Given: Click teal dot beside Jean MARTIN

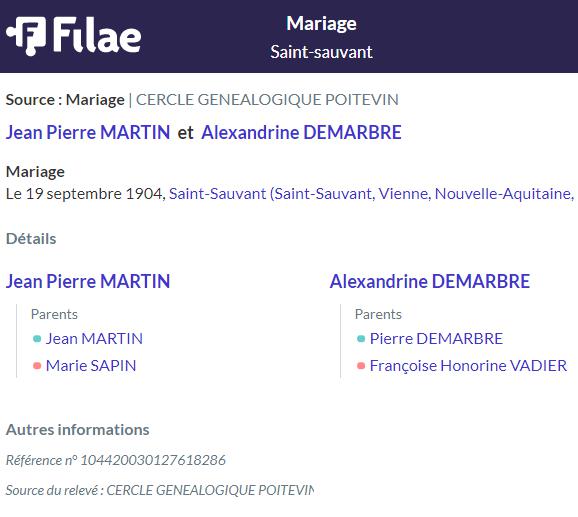Looking at the screenshot, I should pyautogui.click(x=37, y=339).
